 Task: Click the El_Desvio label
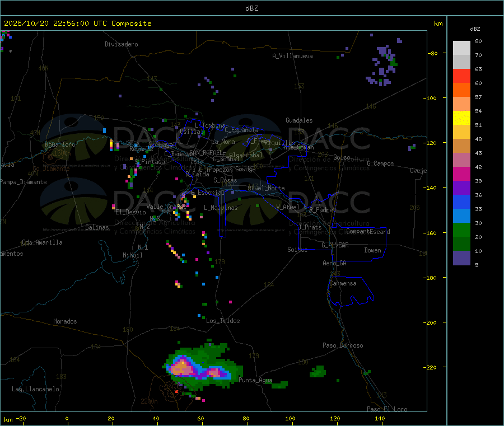click(x=130, y=212)
